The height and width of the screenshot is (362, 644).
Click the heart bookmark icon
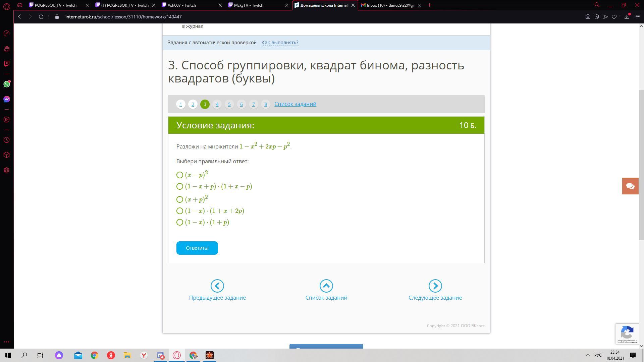point(614,17)
